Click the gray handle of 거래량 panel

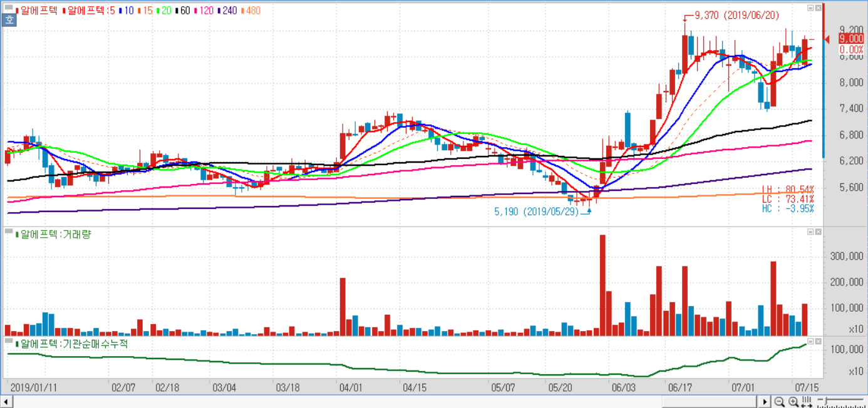(9, 232)
